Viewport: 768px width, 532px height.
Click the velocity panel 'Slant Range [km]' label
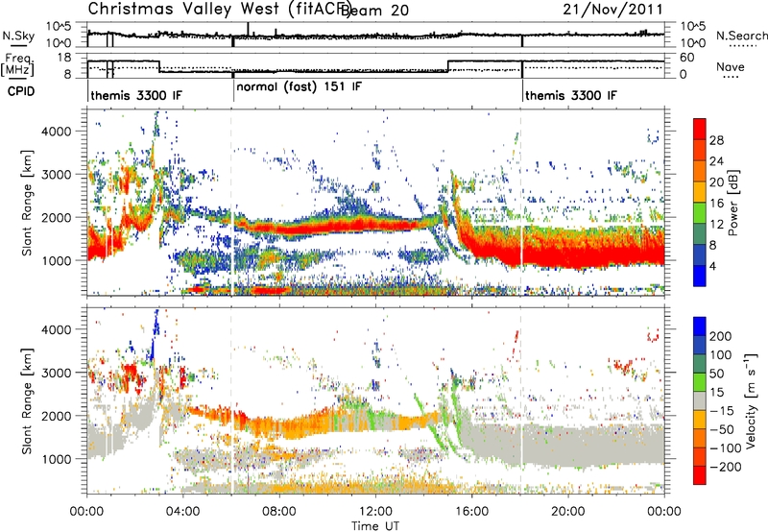(x=27, y=400)
